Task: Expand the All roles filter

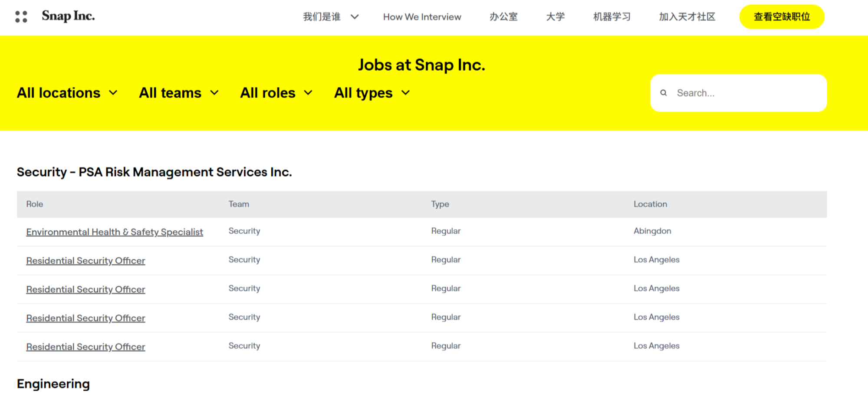Action: click(x=276, y=93)
